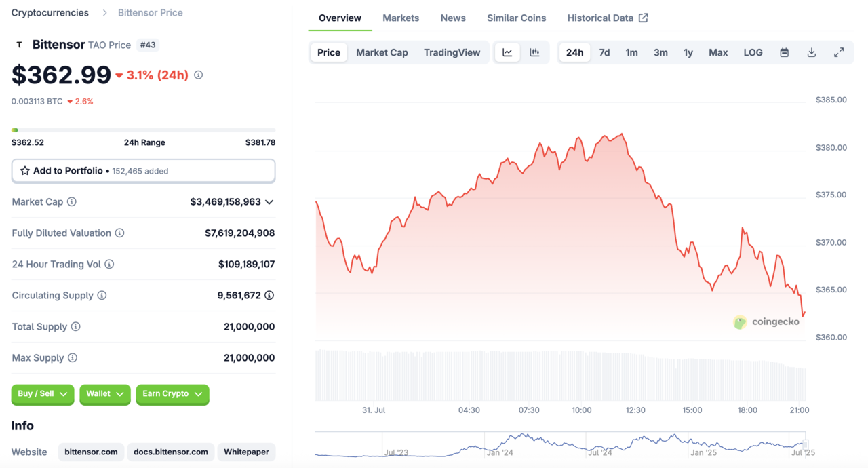Click info icon beside Fully Diluted Valuation
868x468 pixels.
[x=119, y=233]
